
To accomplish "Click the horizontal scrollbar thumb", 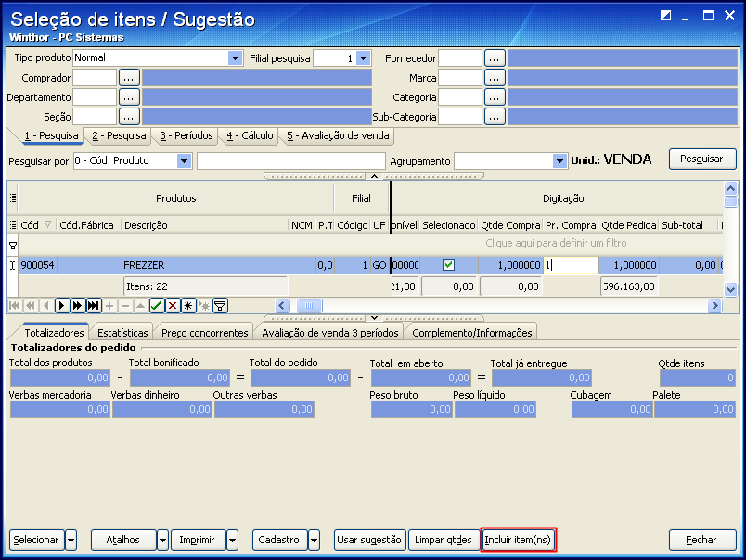I will click(309, 305).
